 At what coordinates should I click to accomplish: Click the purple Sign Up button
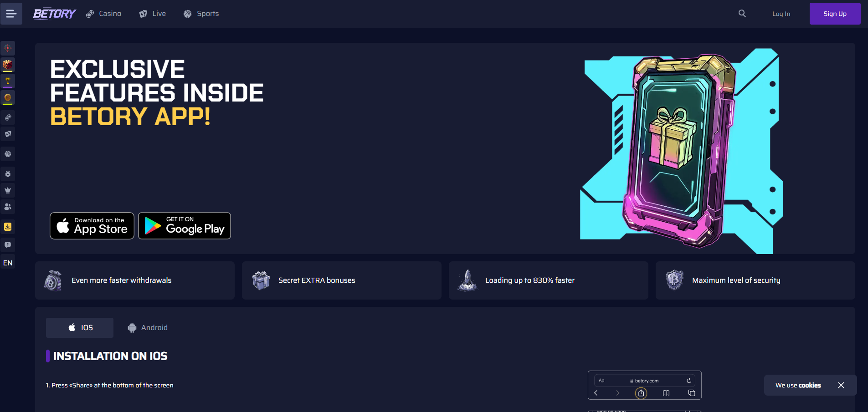tap(835, 14)
